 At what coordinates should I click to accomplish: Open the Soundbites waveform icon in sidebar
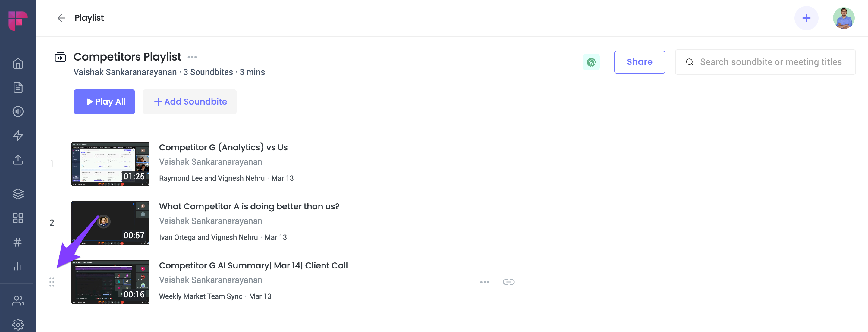[18, 111]
